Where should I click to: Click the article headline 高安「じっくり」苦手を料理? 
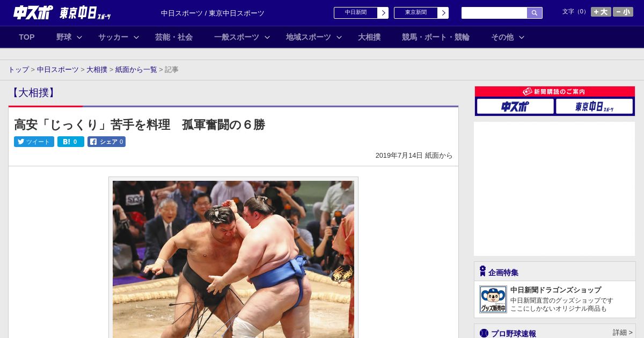pyautogui.click(x=140, y=124)
